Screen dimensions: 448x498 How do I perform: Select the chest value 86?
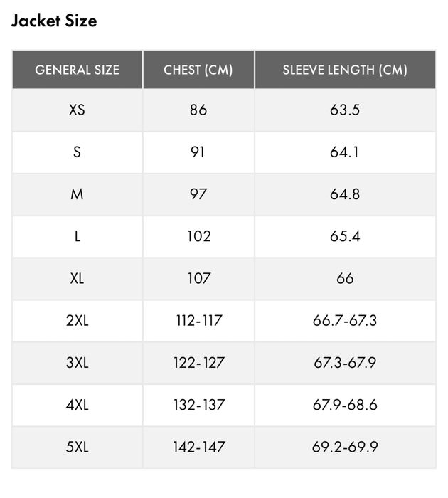198,110
